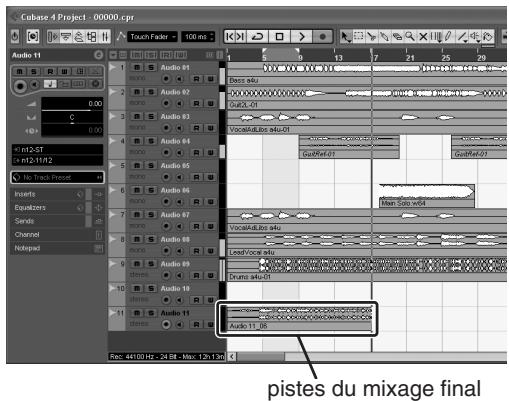Image resolution: width=509 pixels, height=401 pixels.
Task: Open the No Track Preset selector
Action: point(57,178)
